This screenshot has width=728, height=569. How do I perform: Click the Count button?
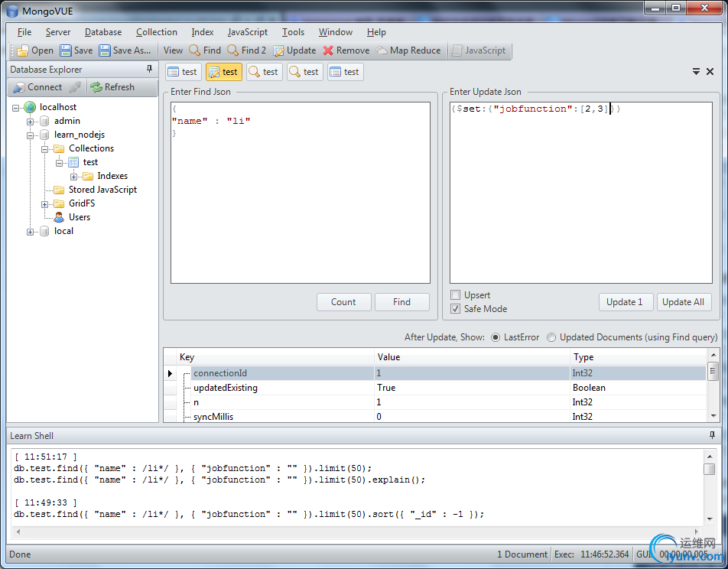tap(343, 302)
